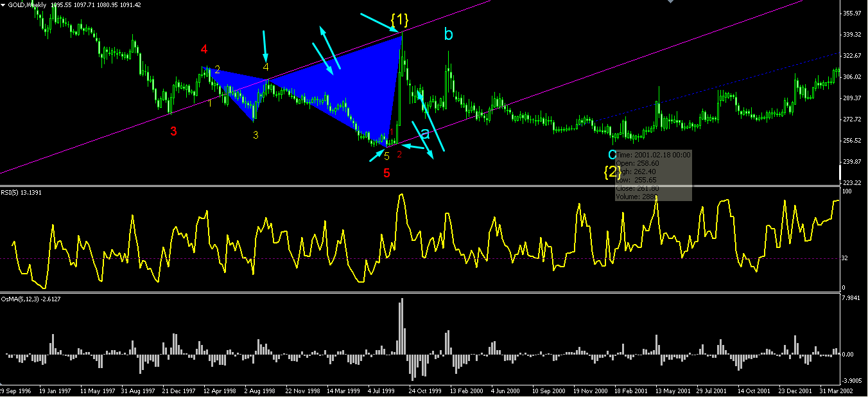
Task: Select the cyan 'c' wave label
Action: (x=612, y=155)
